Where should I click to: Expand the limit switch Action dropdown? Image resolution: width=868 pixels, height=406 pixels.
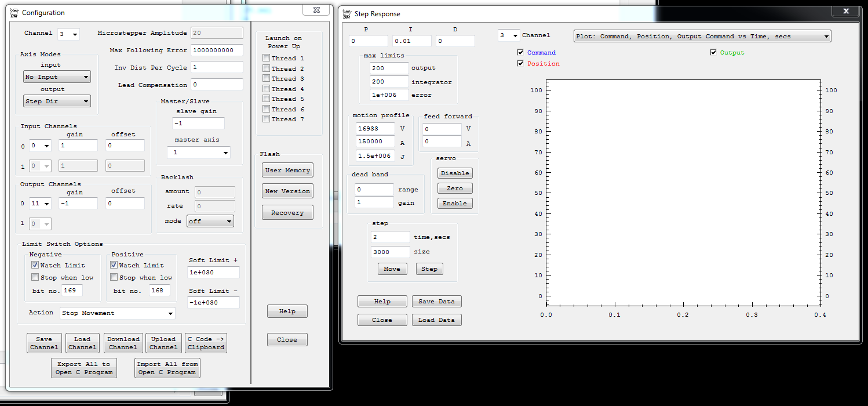(118, 313)
